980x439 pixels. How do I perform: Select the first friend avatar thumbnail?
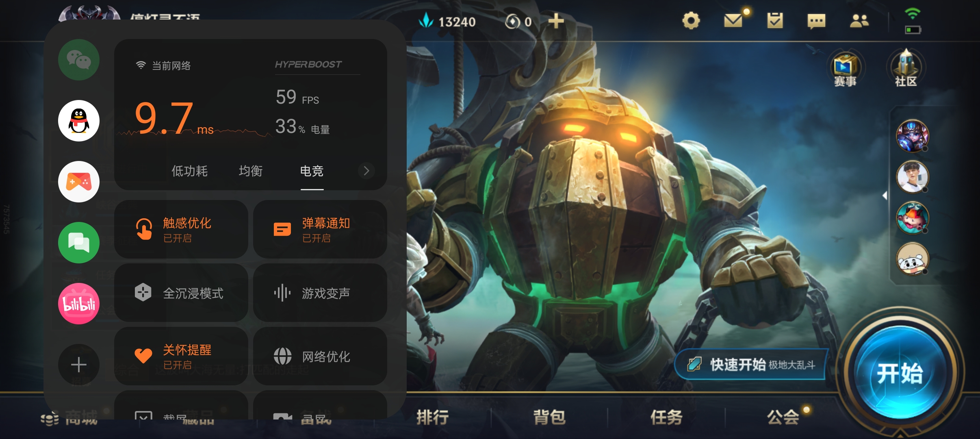point(912,136)
